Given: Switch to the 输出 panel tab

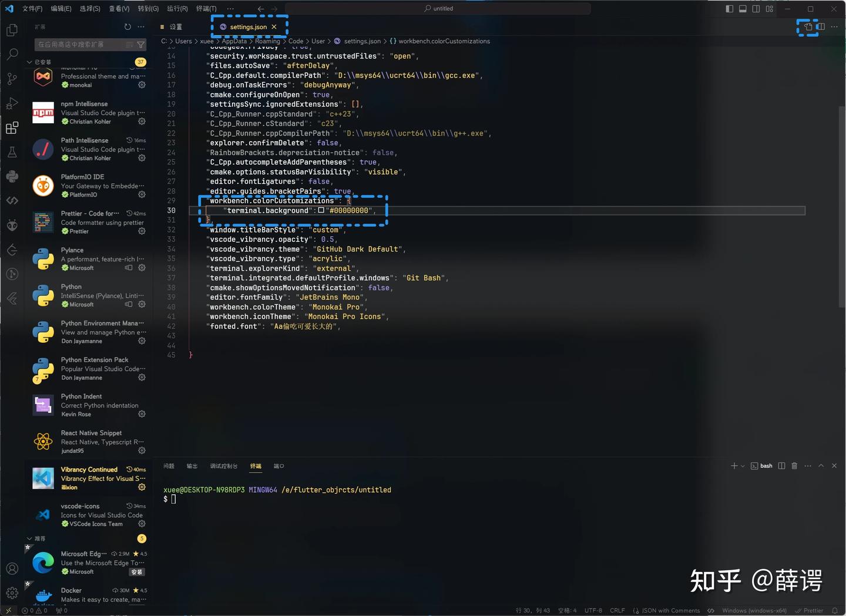Looking at the screenshot, I should point(192,466).
